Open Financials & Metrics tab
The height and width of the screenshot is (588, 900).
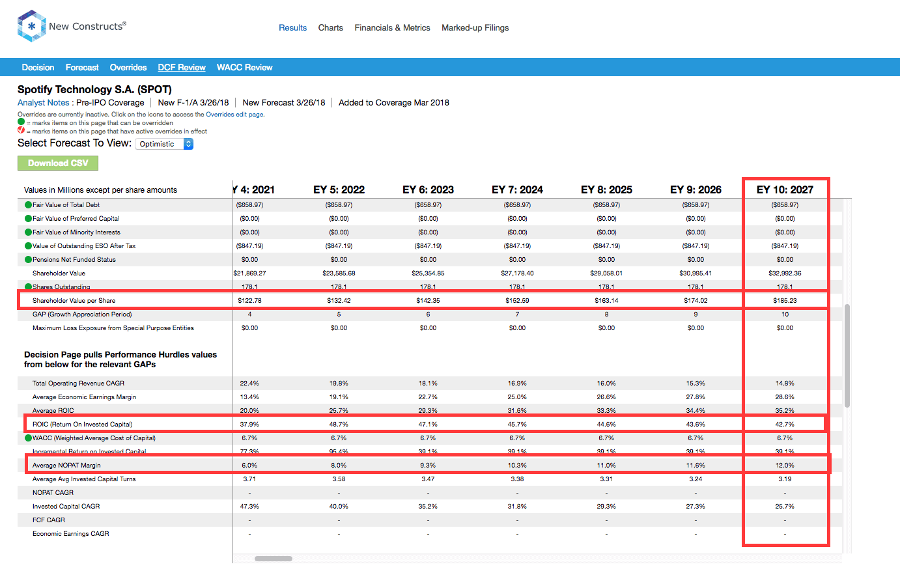pos(392,27)
